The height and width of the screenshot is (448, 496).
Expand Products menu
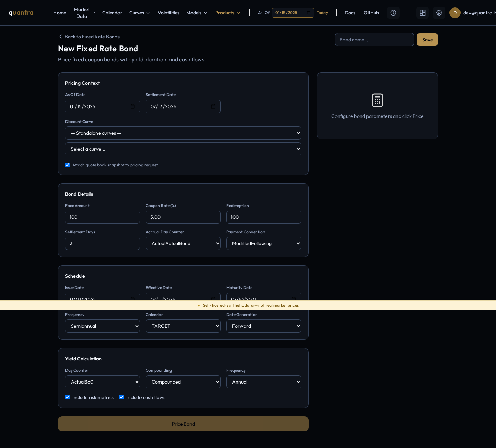pyautogui.click(x=228, y=13)
